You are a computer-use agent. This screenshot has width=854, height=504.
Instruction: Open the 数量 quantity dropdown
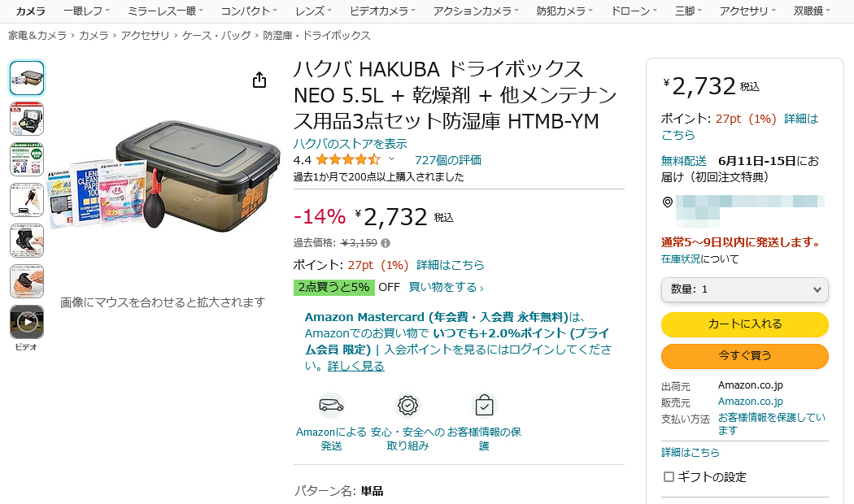[744, 289]
